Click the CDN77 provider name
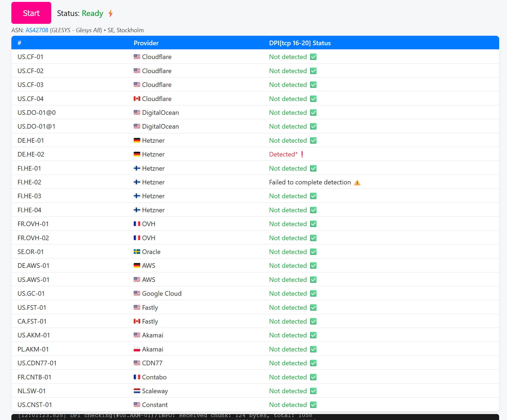The image size is (507, 420). tap(152, 363)
